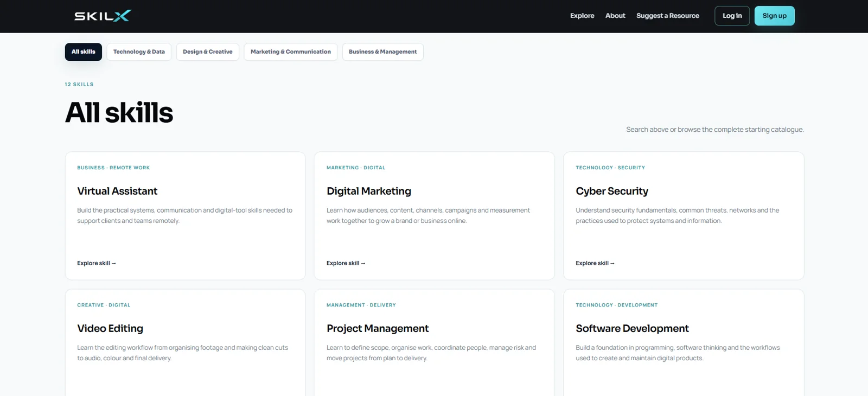Click the Cyber Security card title
The width and height of the screenshot is (868, 396).
point(612,191)
